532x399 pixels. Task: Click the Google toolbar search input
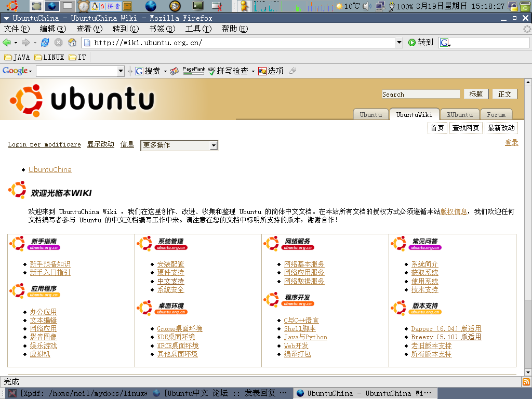click(x=77, y=71)
